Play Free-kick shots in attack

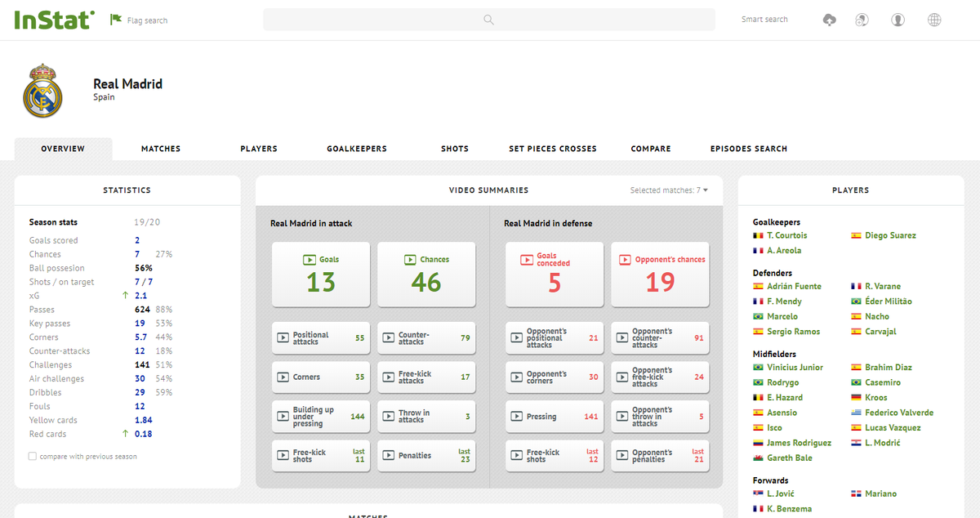click(321, 456)
